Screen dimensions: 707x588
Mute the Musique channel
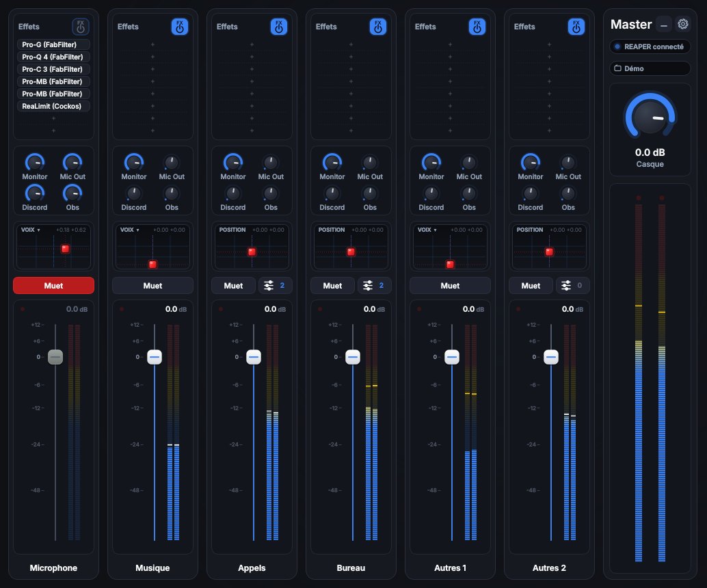click(153, 285)
